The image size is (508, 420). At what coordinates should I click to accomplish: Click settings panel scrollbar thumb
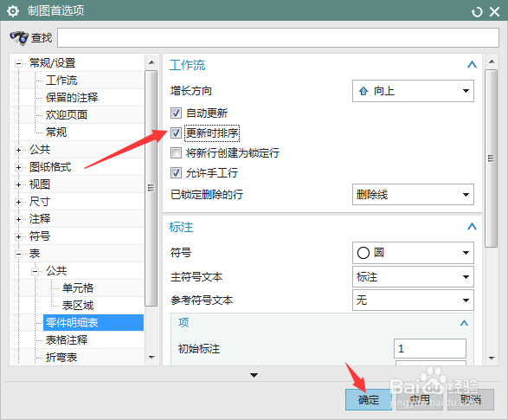point(492,158)
